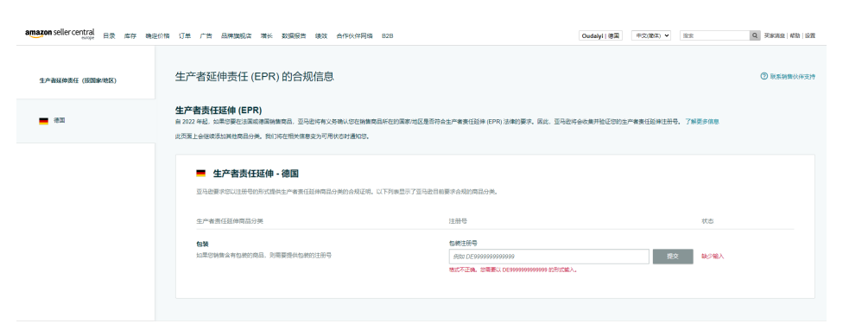868x330 pixels.
Task: Click the German flag in the sidebar
Action: (x=44, y=121)
